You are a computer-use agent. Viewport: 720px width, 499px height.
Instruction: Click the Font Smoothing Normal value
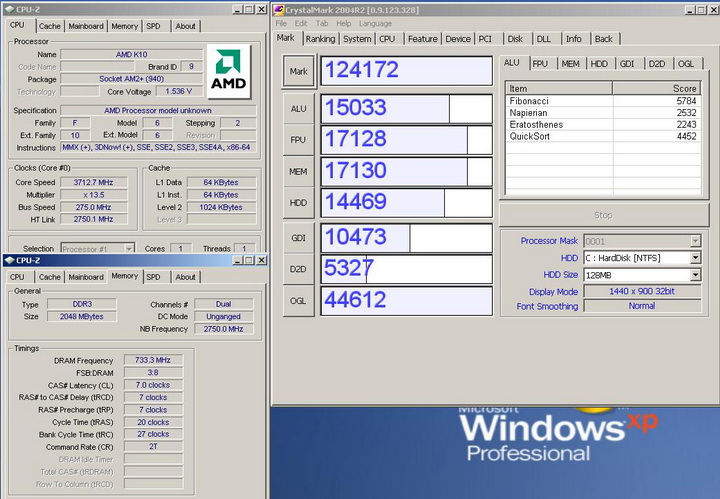click(x=642, y=306)
